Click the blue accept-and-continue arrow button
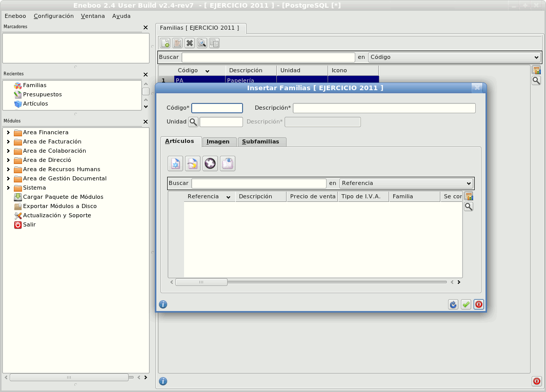 pos(453,304)
